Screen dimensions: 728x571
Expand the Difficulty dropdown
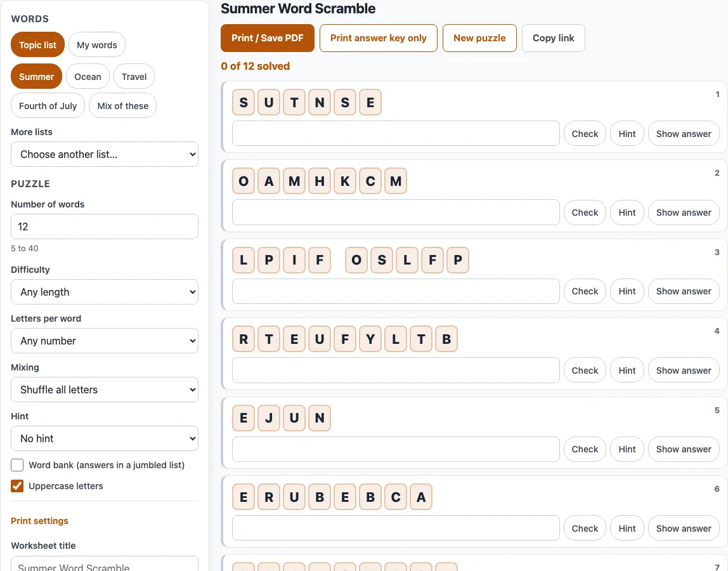pyautogui.click(x=105, y=292)
